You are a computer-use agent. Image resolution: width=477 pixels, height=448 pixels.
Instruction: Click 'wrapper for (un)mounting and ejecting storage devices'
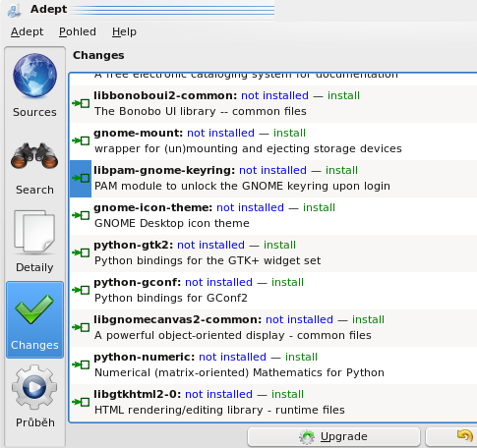click(x=248, y=148)
